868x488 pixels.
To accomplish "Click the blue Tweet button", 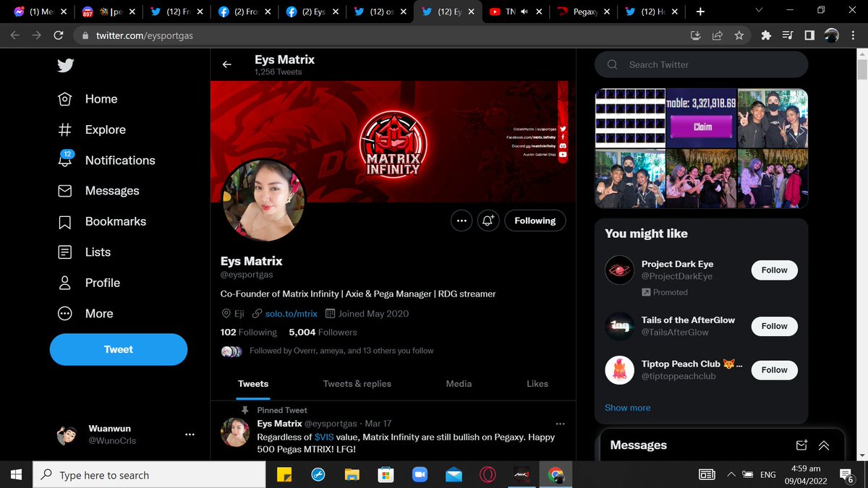I will tap(119, 349).
